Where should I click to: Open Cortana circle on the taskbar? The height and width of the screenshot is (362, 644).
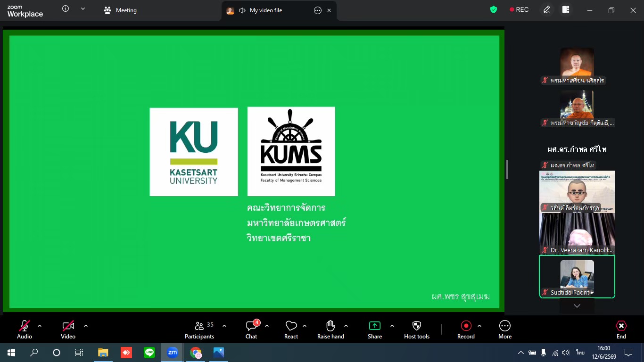click(57, 353)
